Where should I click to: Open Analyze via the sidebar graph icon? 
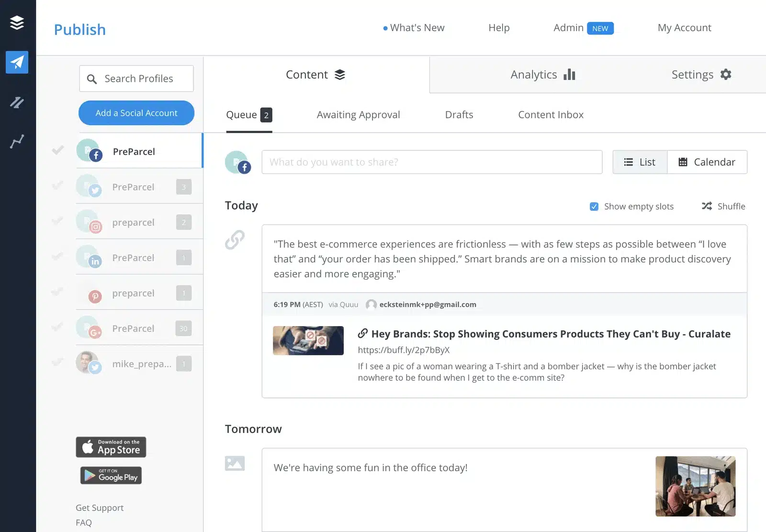(17, 141)
